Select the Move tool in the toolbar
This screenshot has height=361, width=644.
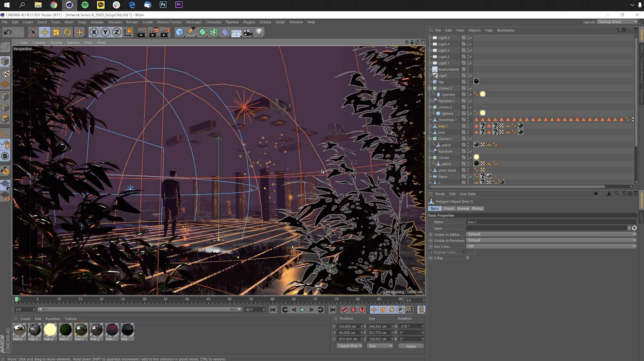pos(45,32)
